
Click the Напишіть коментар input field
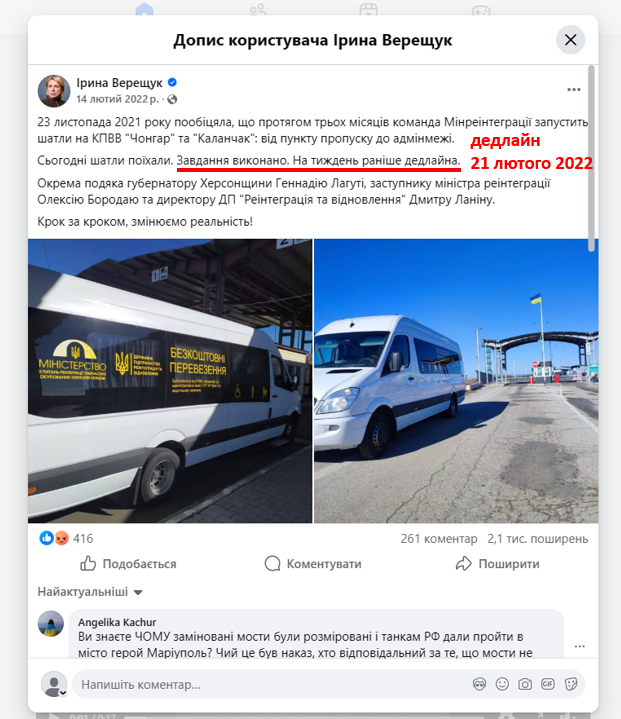click(x=271, y=685)
